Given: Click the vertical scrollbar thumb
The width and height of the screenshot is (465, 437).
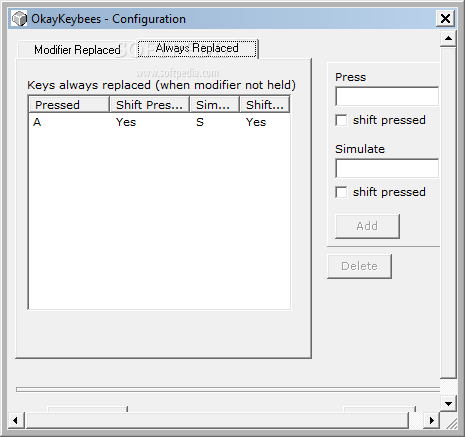Looking at the screenshot, I should pos(448,213).
